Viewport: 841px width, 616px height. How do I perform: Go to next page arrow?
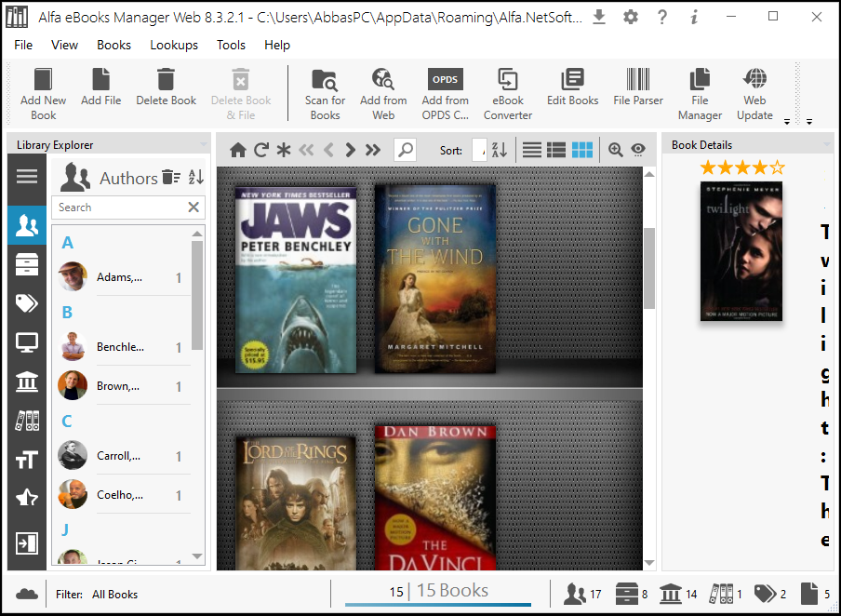350,150
